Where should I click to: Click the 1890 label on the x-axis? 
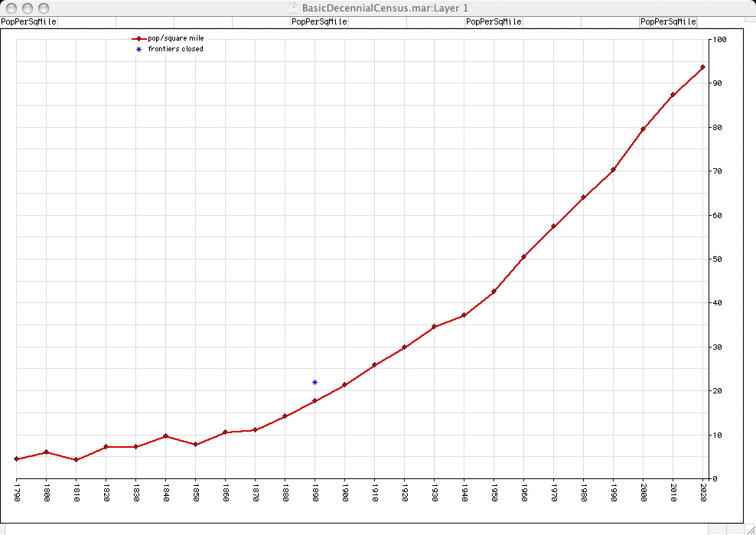click(x=314, y=493)
